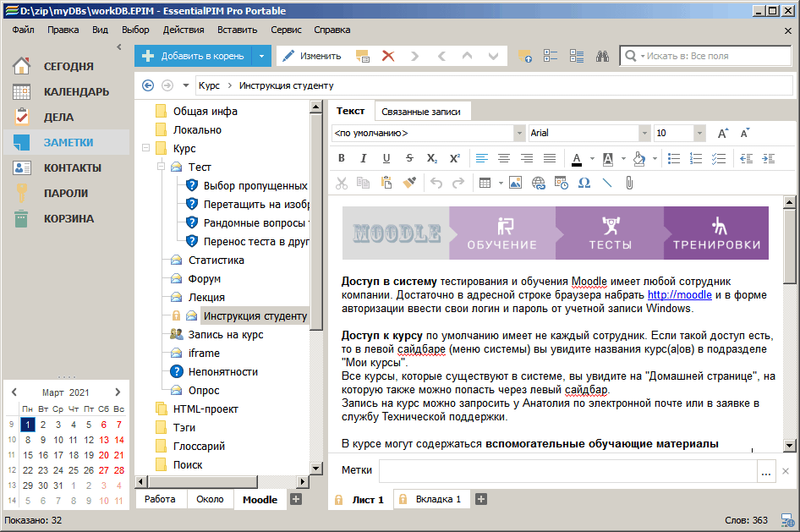Collapse the Тест tree node
Viewport: 800px width, 532px height.
(x=162, y=167)
